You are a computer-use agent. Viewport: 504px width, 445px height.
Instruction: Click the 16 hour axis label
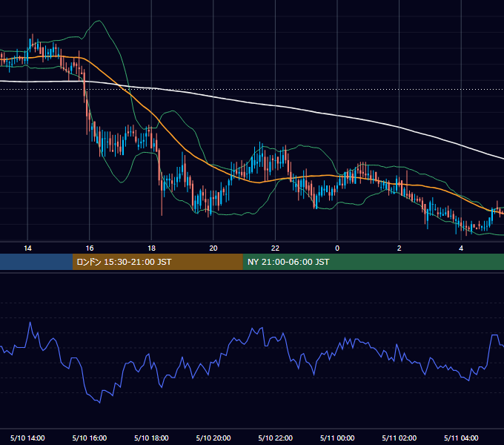pos(90,248)
